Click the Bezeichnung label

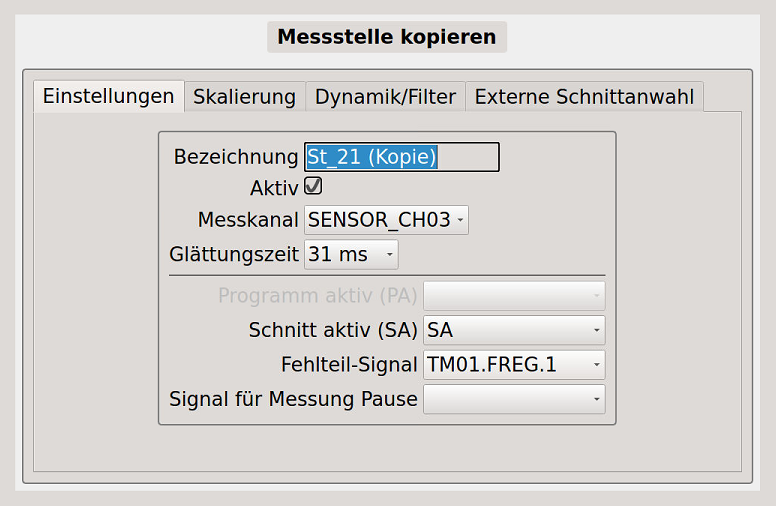[236, 157]
